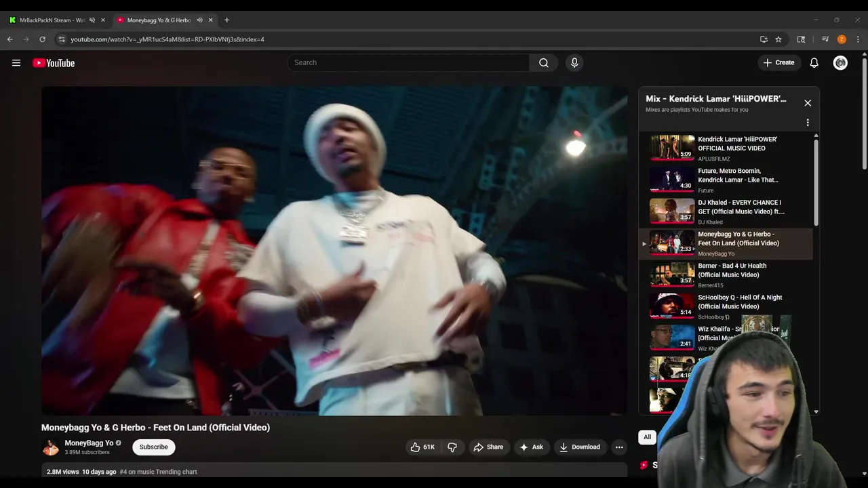Select the Moneybagg Yo & G Herbo tab
868x488 pixels.
point(159,20)
